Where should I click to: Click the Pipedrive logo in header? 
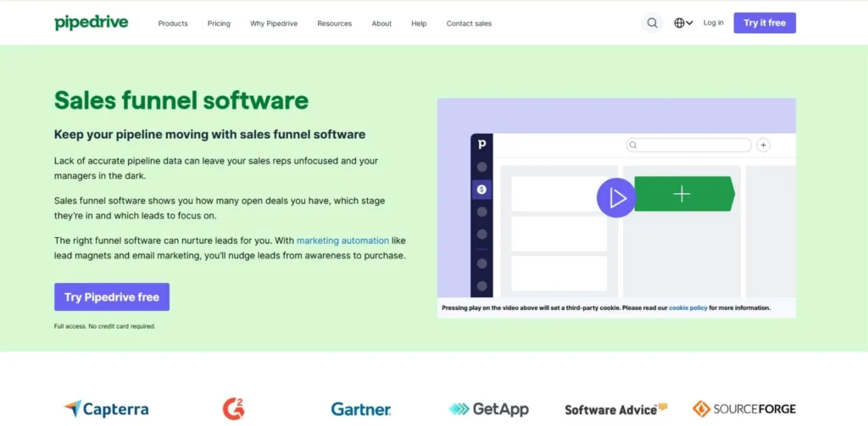[91, 23]
